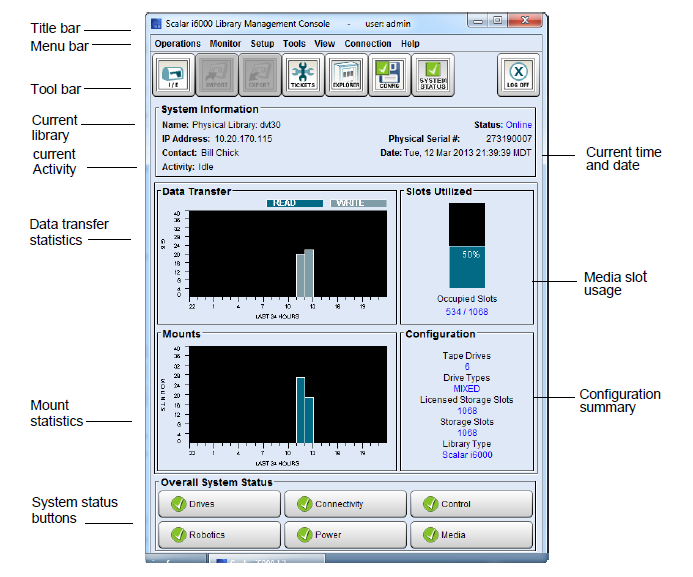Click the Activity Idle text

click(206, 167)
